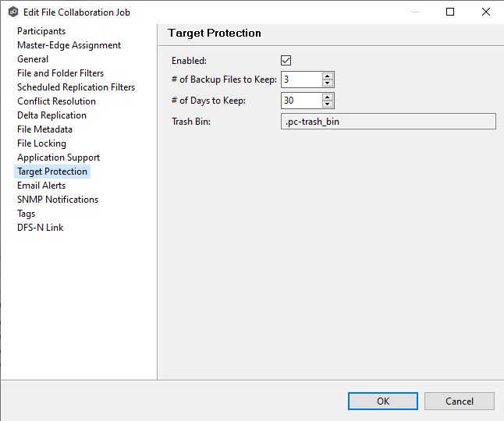504x421 pixels.
Task: Select Master-Edge Assignment in sidebar
Action: [x=69, y=45]
